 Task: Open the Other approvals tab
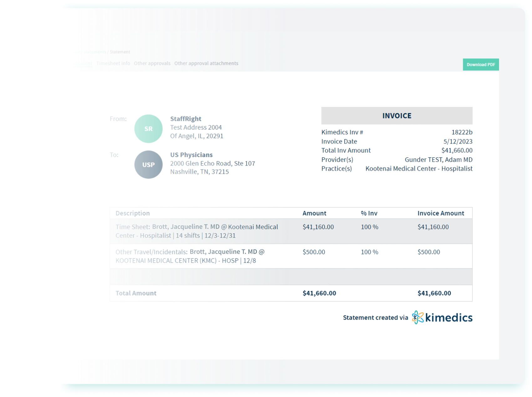coord(152,63)
